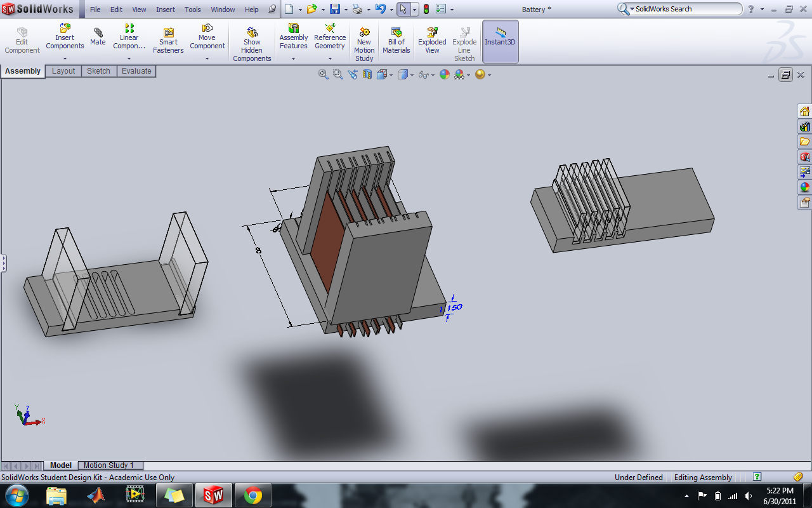This screenshot has height=508, width=812.
Task: Click the Mate tool
Action: 98,37
